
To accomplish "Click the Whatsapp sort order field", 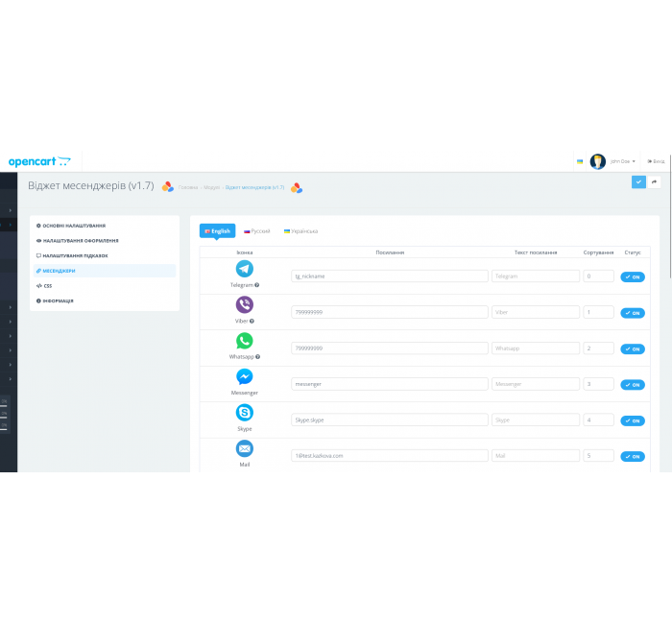I will [598, 348].
